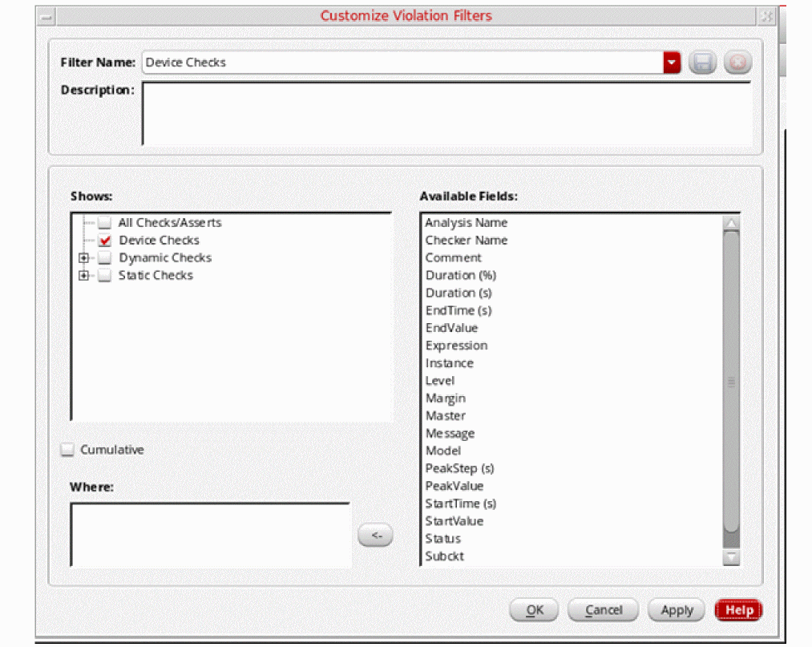This screenshot has height=647, width=812.
Task: Open Help for violation filters
Action: click(x=738, y=610)
